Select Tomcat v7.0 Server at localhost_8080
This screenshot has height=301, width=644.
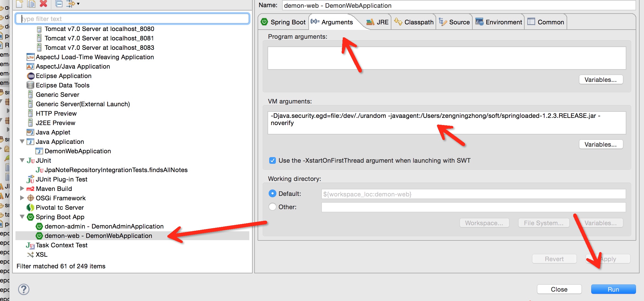[99, 29]
